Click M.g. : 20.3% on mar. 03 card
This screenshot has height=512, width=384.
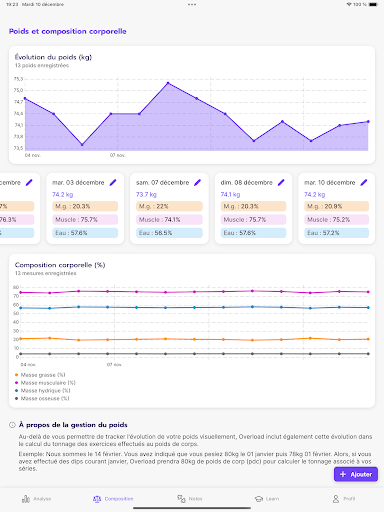point(85,206)
